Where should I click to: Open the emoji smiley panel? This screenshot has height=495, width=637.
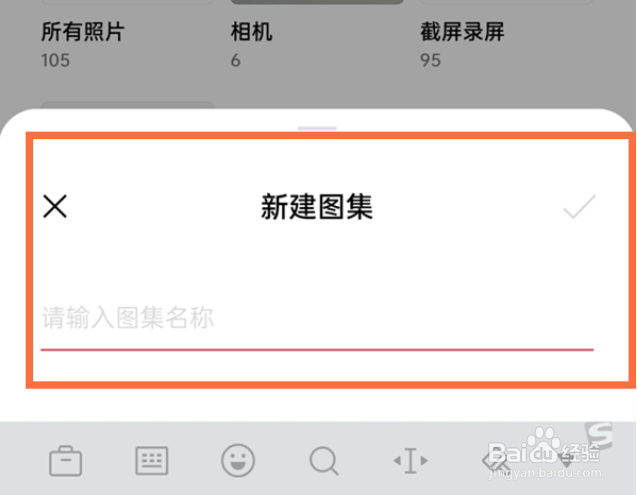[238, 460]
